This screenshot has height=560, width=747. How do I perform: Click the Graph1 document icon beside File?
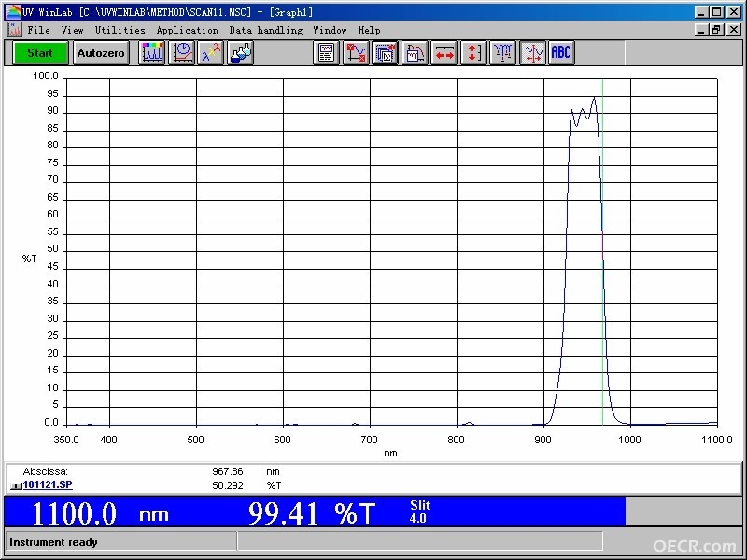tap(15, 30)
